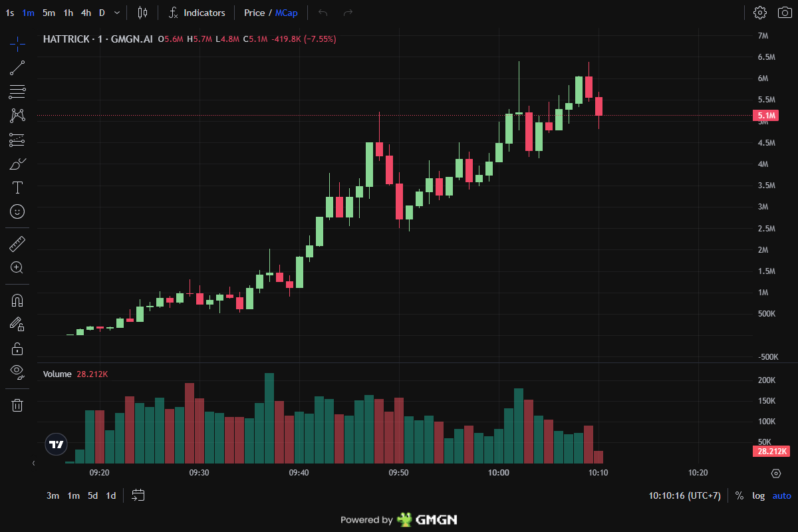Expand the timeframe interval dropdown arrow
This screenshot has width=798, height=532.
pyautogui.click(x=117, y=13)
